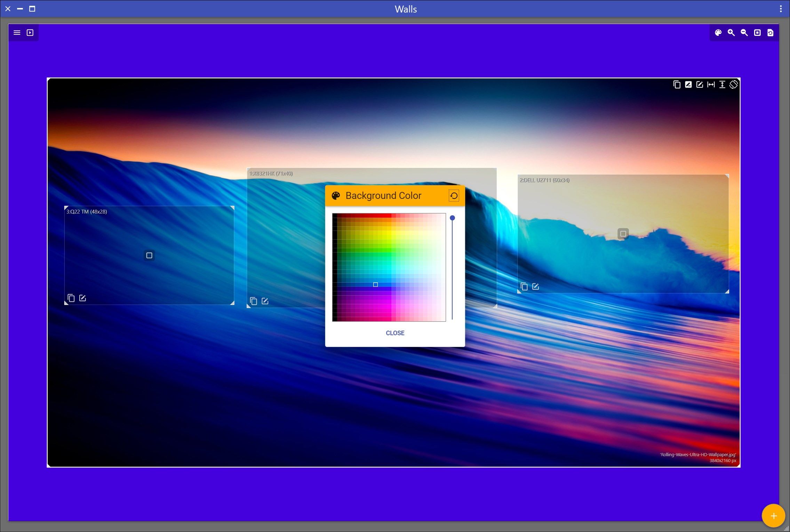Open the hamburger menu top left
The width and height of the screenshot is (790, 532).
point(17,32)
